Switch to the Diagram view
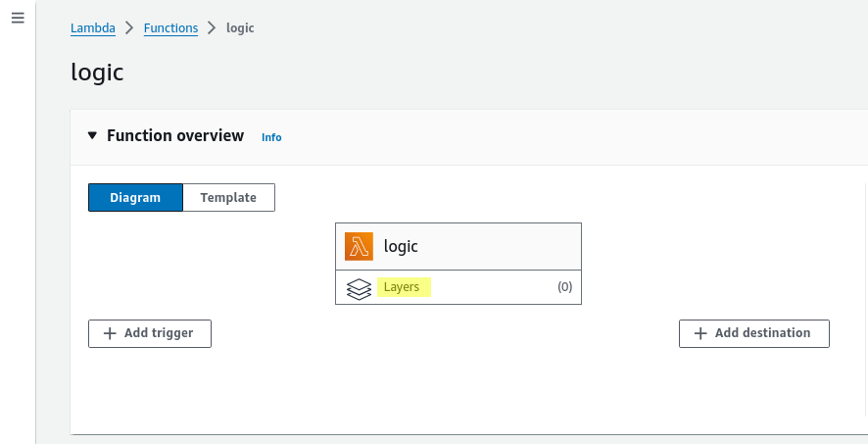The image size is (868, 444). (135, 198)
